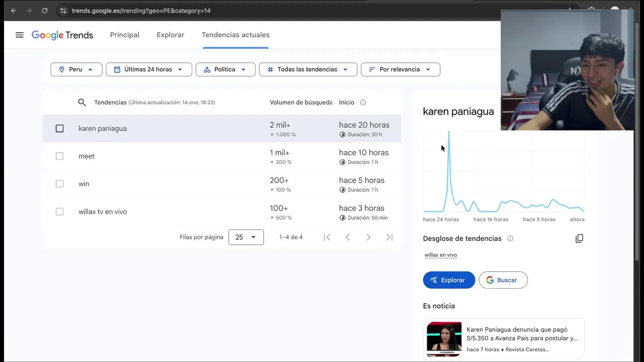The image size is (644, 362).
Task: Click the Karen Paniagua news thumbnail
Action: (x=444, y=339)
